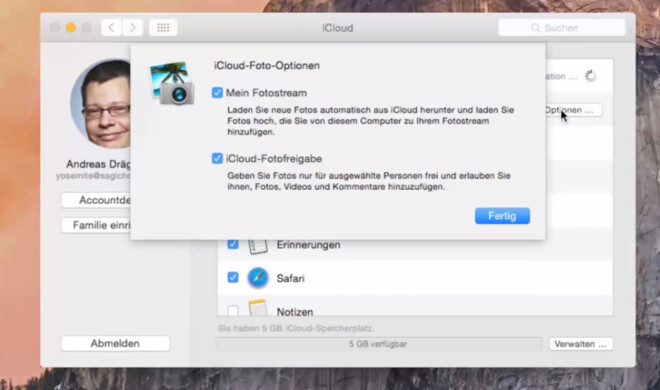
Task: Uncheck the Mein Fotostream checkbox
Action: click(x=217, y=93)
